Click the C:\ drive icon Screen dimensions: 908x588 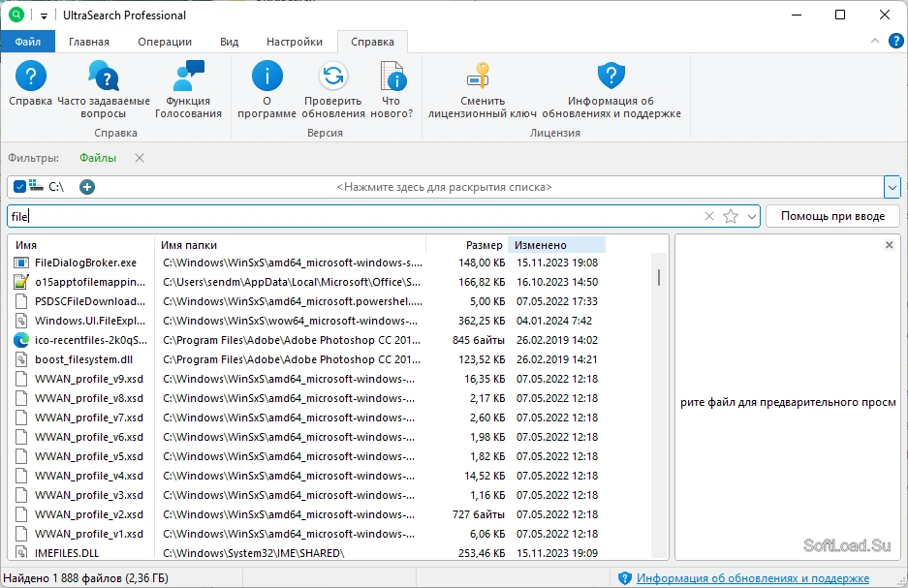tap(37, 185)
